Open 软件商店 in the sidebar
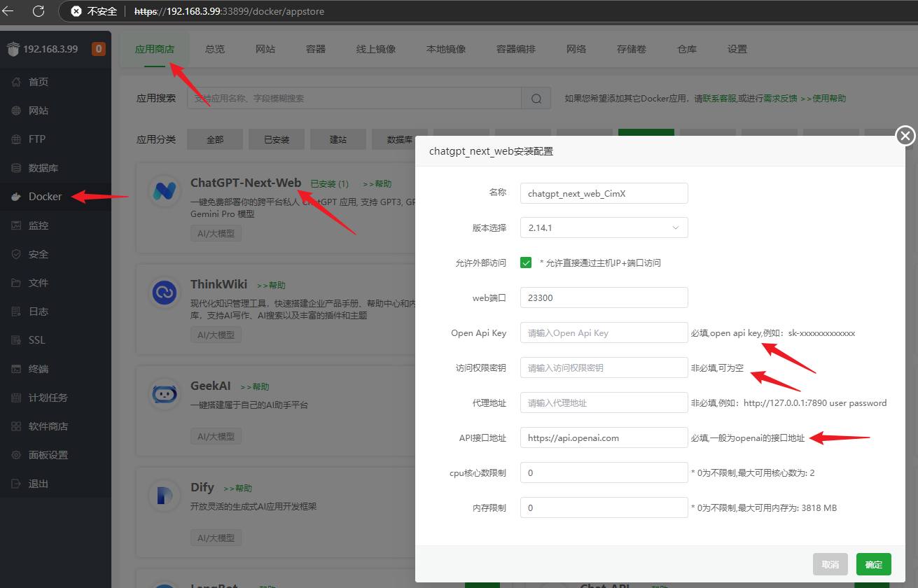This screenshot has height=588, width=918. pyautogui.click(x=48, y=426)
